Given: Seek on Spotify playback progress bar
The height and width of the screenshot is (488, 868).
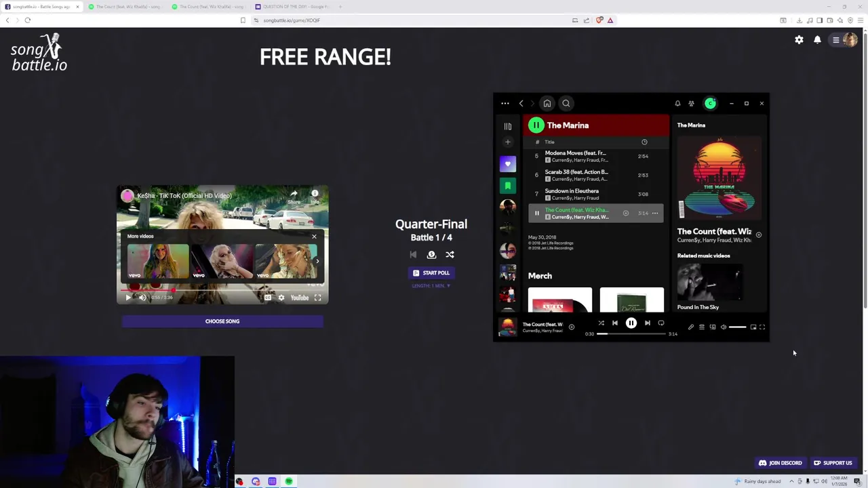Looking at the screenshot, I should coord(631,334).
